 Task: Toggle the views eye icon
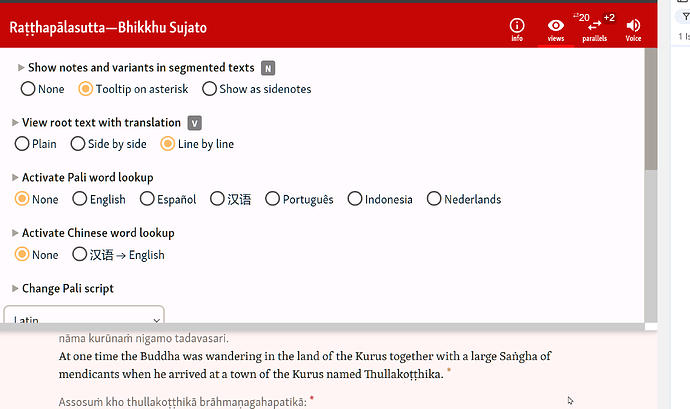click(556, 26)
